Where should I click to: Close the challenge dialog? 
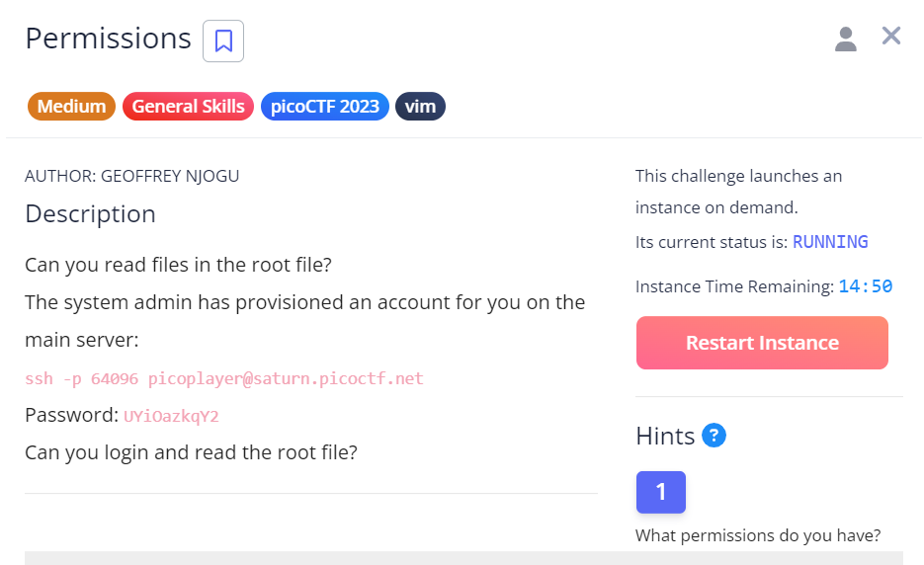[x=891, y=36]
